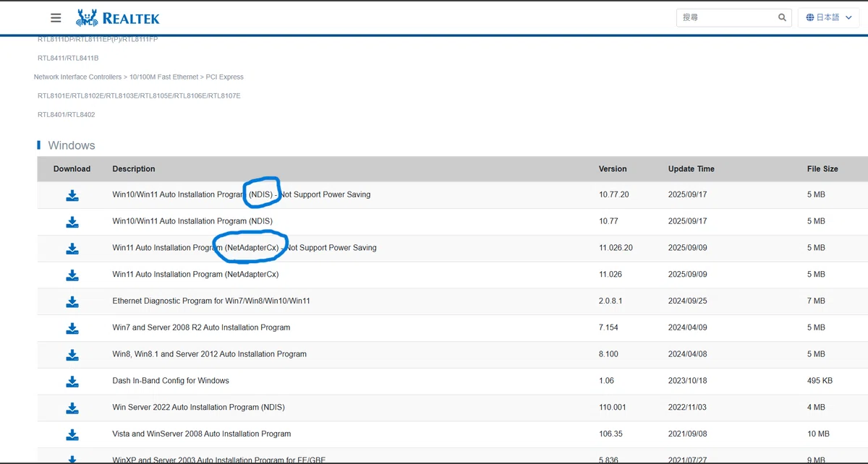Click the Windows section heading
The image size is (868, 464).
point(72,145)
